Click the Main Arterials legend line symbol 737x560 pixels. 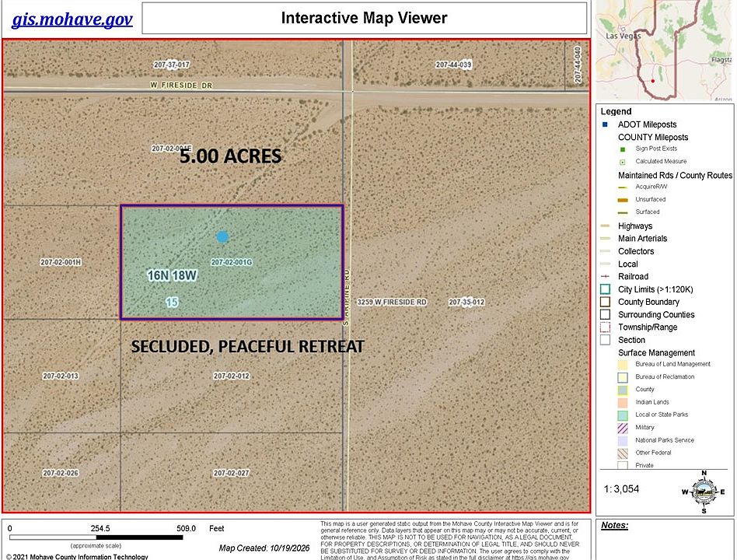click(606, 239)
